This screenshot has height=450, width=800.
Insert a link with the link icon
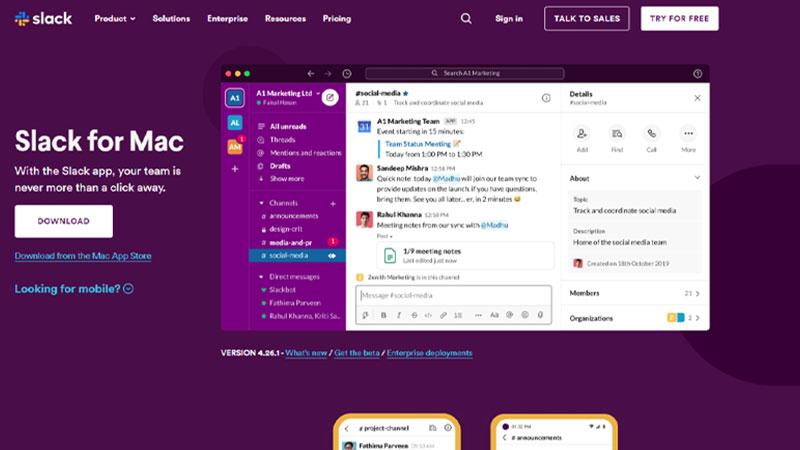tap(443, 315)
